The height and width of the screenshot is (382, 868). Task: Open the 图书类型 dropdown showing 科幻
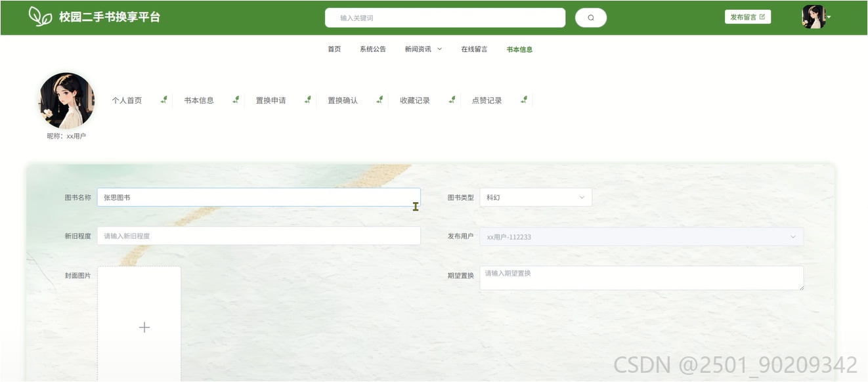(x=536, y=198)
